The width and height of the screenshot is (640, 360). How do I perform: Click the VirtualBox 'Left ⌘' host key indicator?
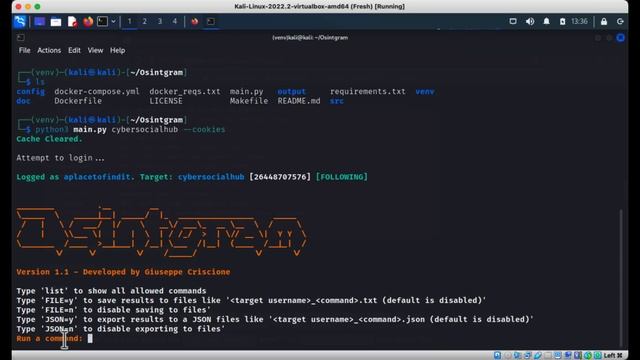[x=613, y=356]
